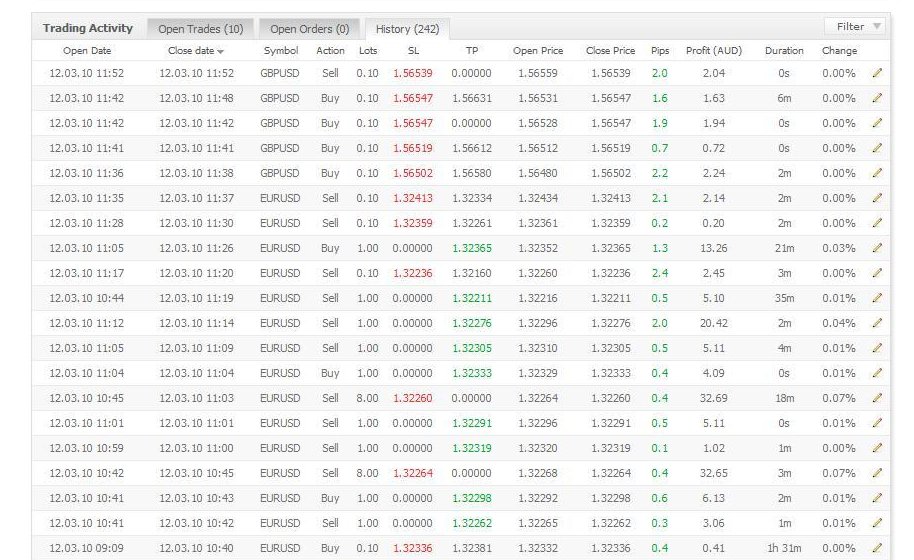The height and width of the screenshot is (560, 914).
Task: Click pencil icon for 20.42 profit trade
Action: point(877,323)
